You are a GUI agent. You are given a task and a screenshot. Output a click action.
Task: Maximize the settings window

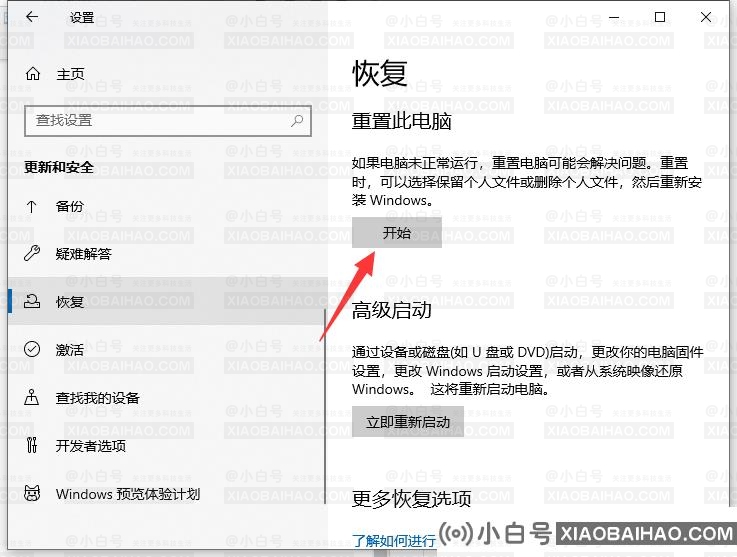pos(660,17)
